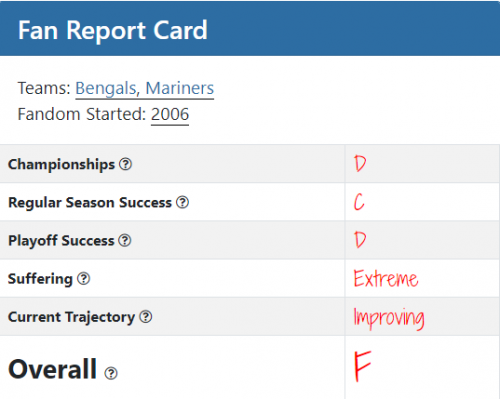This screenshot has width=500, height=399.
Task: Click the Bengals, Mariners teams link
Action: [145, 88]
